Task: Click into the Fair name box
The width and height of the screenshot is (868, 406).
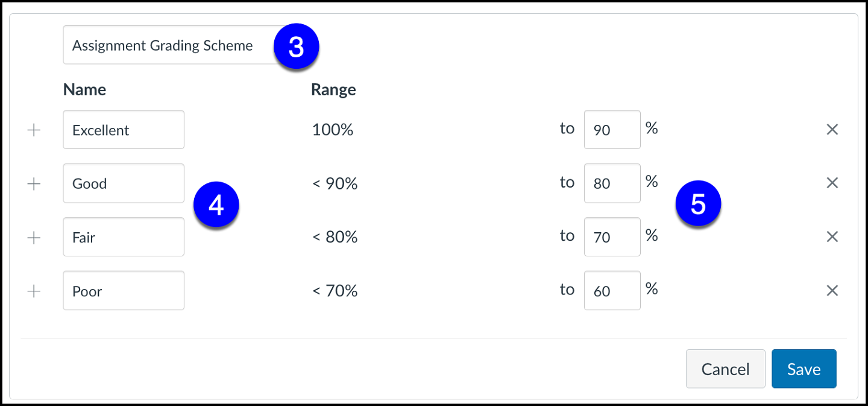Action: (x=124, y=237)
